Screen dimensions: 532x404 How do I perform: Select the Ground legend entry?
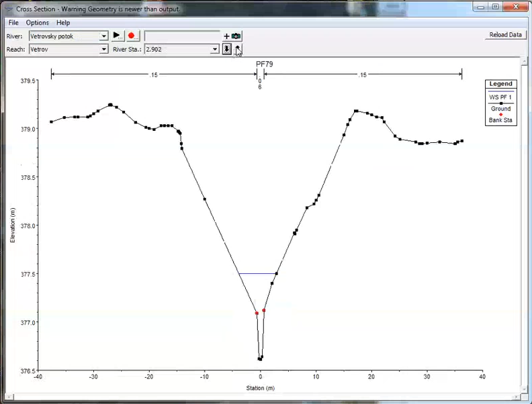pyautogui.click(x=500, y=109)
